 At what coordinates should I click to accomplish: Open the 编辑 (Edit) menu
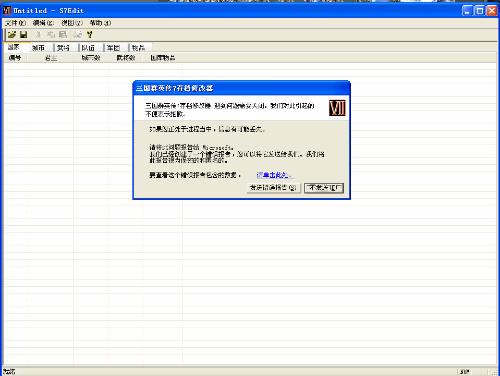[x=43, y=23]
